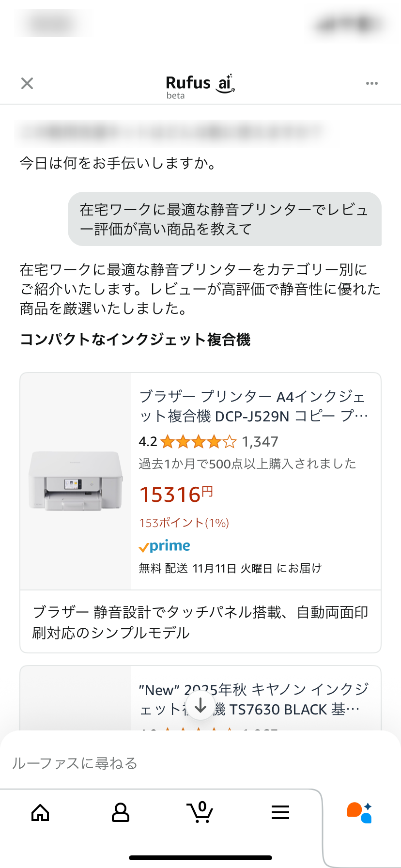This screenshot has width=401, height=868.
Task: Tap the prime badge
Action: pyautogui.click(x=165, y=546)
